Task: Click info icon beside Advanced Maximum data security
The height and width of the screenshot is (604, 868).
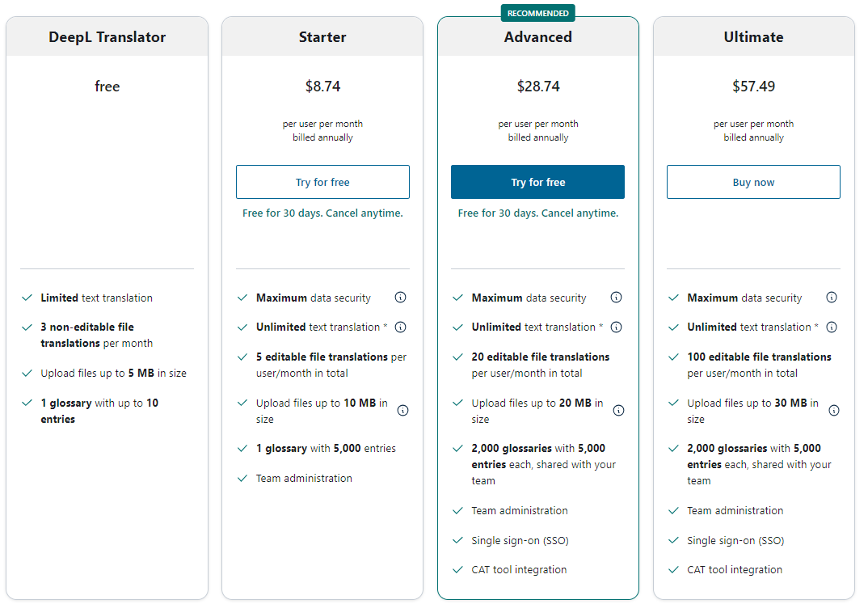Action: coord(616,298)
